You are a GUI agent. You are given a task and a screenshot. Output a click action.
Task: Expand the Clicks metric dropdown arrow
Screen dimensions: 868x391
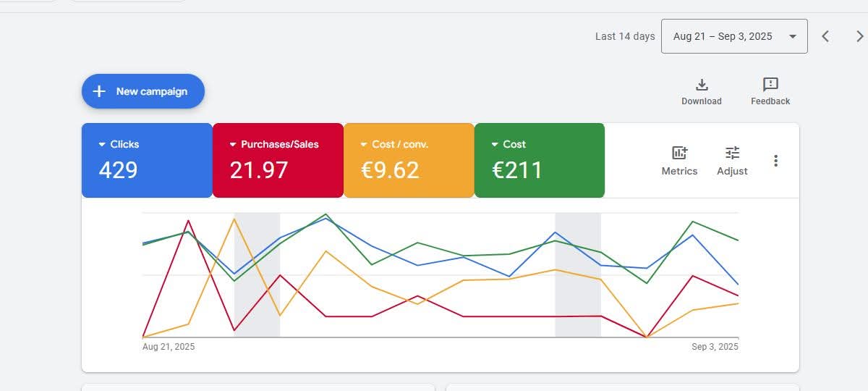tap(102, 145)
